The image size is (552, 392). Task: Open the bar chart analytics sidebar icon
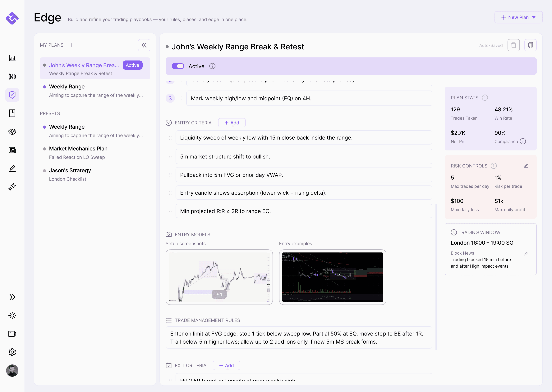click(x=12, y=58)
